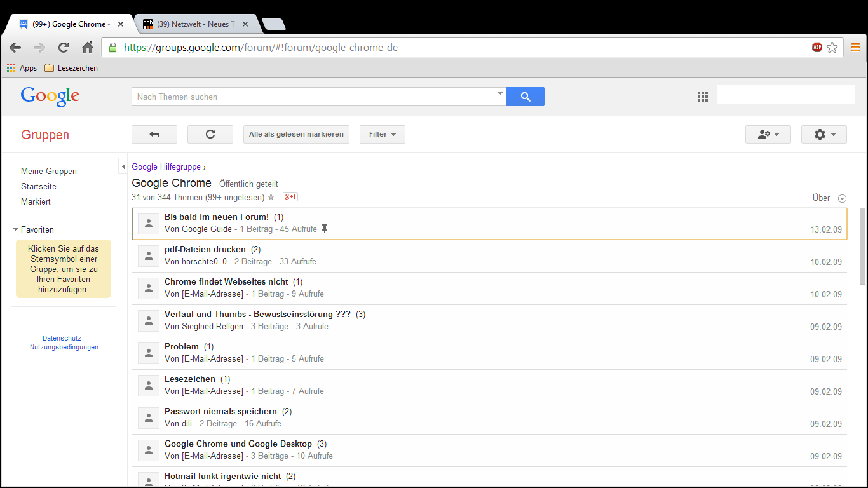Screen dimensions: 868x488
Task: Click the blue search magnifier button
Action: pyautogui.click(x=525, y=97)
